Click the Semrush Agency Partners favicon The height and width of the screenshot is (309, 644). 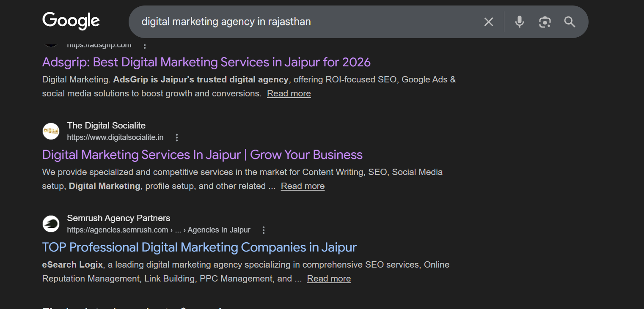coord(51,224)
